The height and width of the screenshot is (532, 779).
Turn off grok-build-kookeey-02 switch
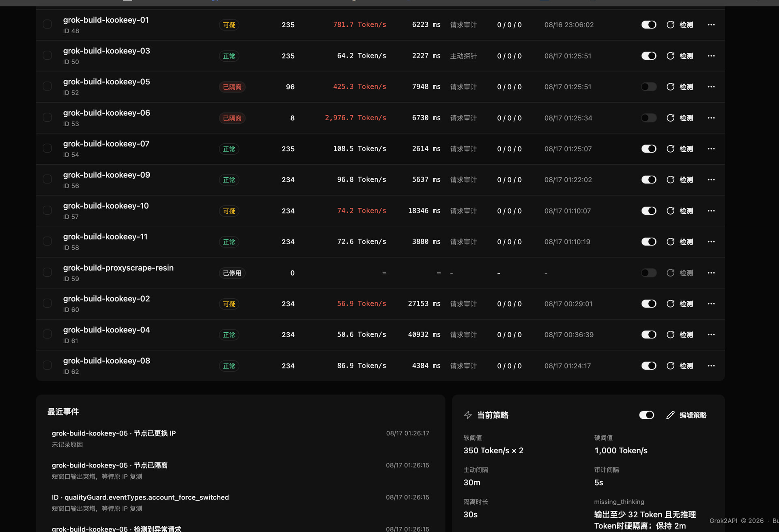[x=648, y=304]
